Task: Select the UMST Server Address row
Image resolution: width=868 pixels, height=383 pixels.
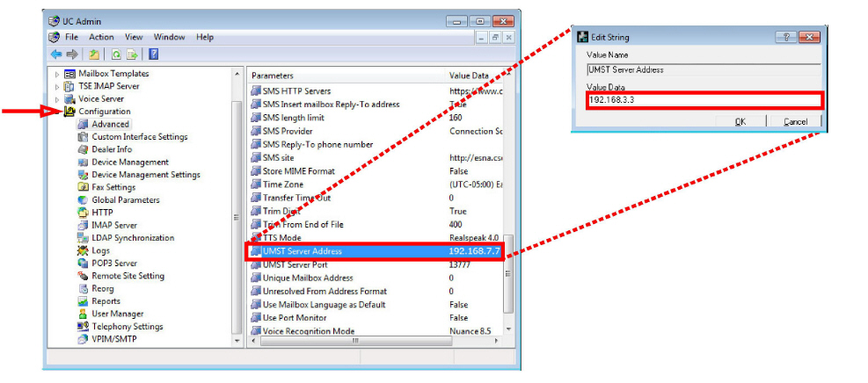Action: tap(376, 251)
